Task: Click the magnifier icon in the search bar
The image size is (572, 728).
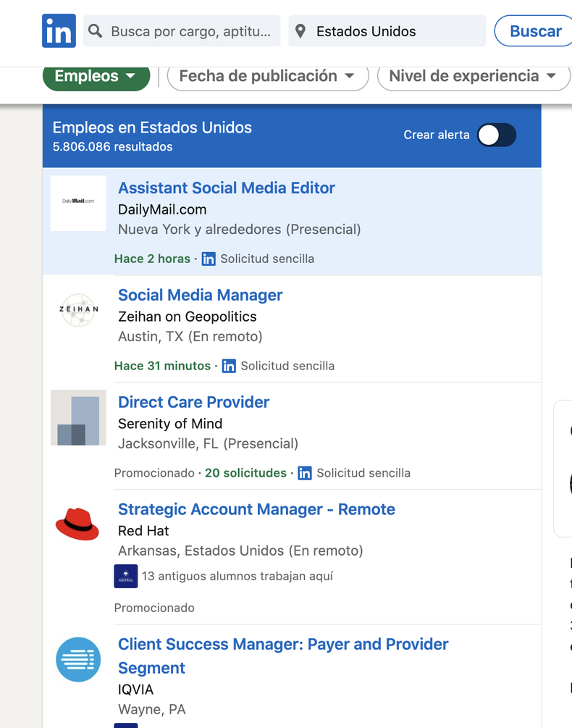Action: (95, 30)
